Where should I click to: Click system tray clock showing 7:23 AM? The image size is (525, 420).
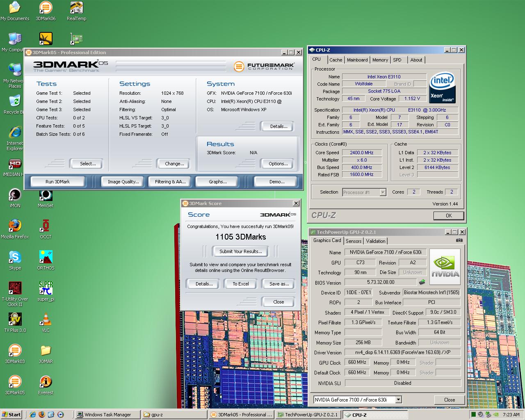point(511,415)
